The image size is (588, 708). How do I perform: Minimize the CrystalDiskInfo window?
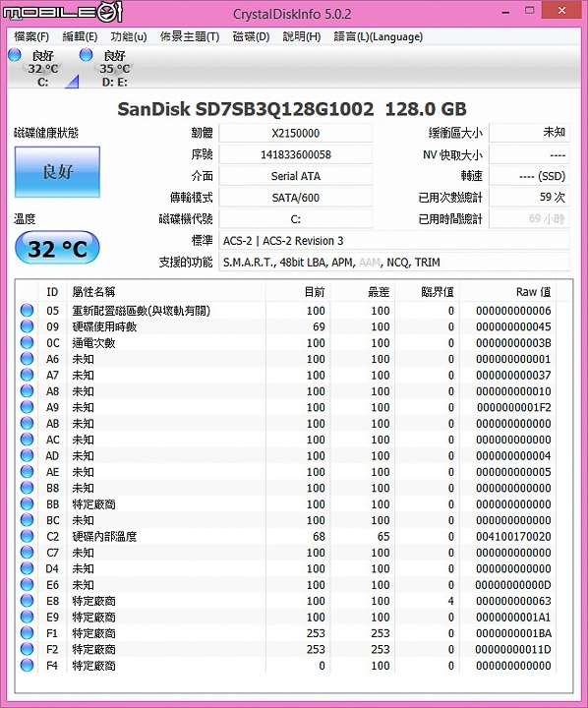pyautogui.click(x=505, y=12)
